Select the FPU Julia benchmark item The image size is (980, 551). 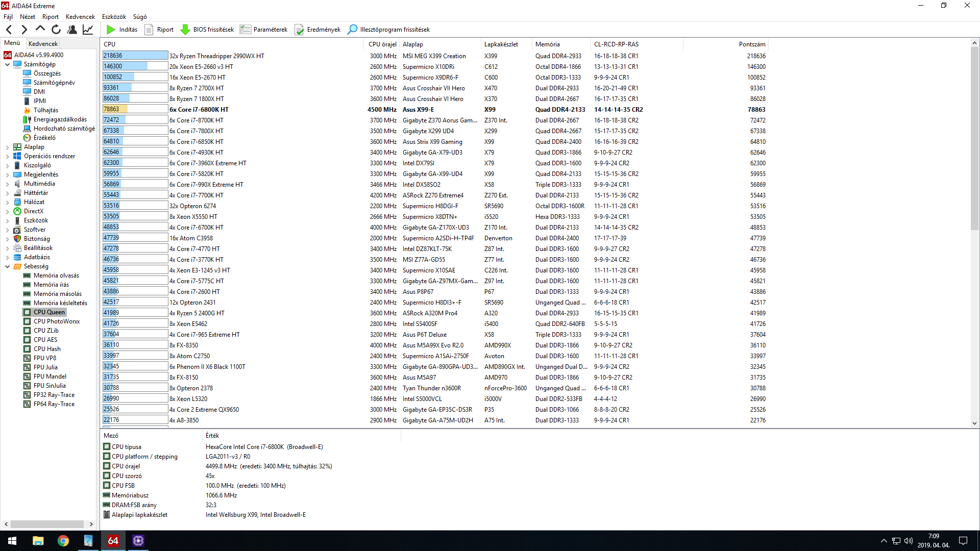tap(45, 367)
